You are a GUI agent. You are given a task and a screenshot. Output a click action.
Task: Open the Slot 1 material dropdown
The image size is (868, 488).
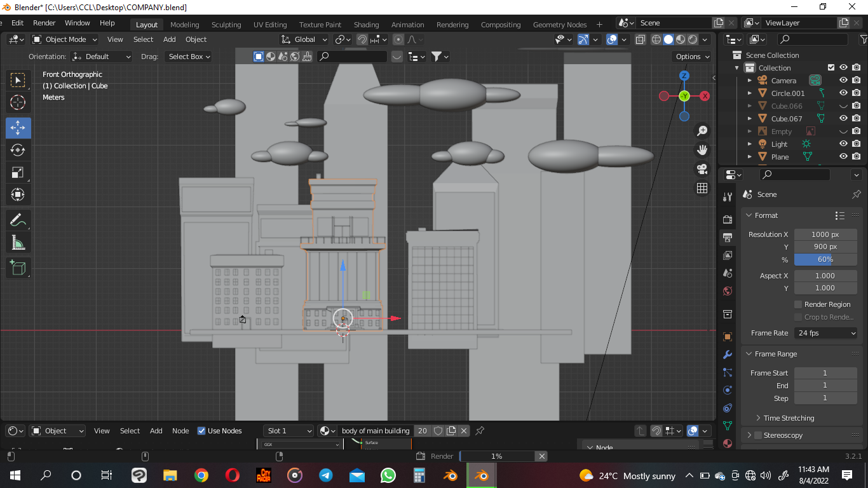coord(288,431)
